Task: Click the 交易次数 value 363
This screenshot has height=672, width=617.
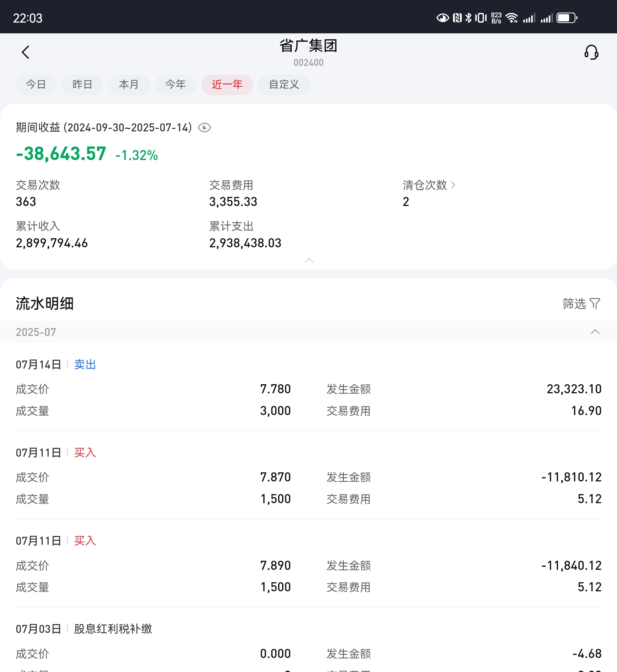Action: (26, 202)
